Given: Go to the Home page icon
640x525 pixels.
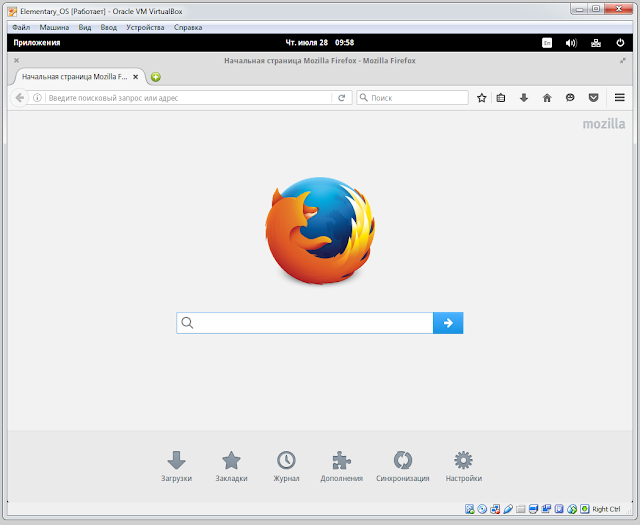Looking at the screenshot, I should point(547,98).
